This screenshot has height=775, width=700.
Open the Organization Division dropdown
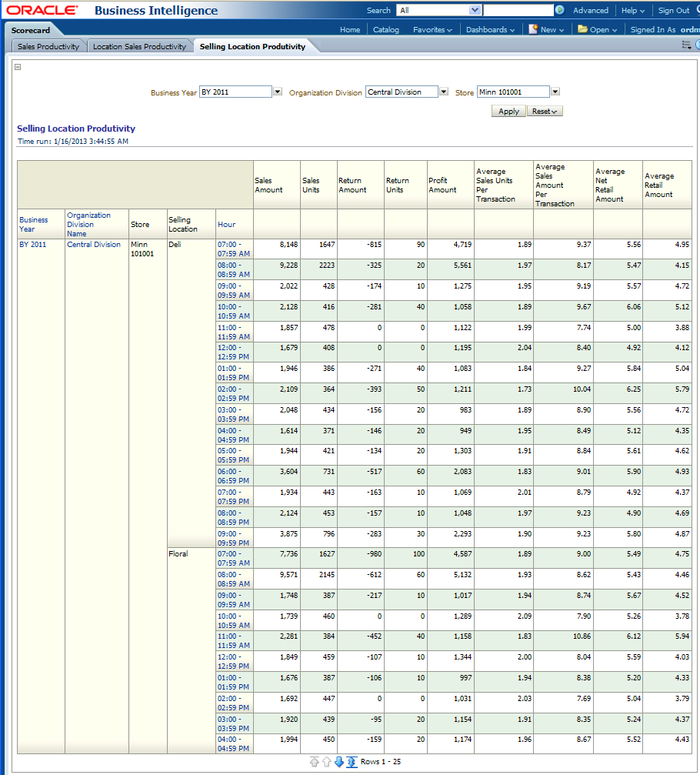[x=444, y=92]
